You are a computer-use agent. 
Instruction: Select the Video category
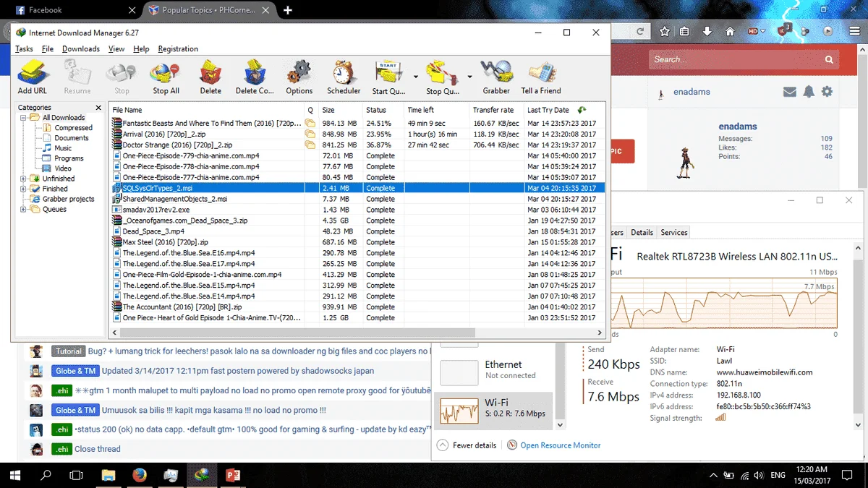coord(63,168)
